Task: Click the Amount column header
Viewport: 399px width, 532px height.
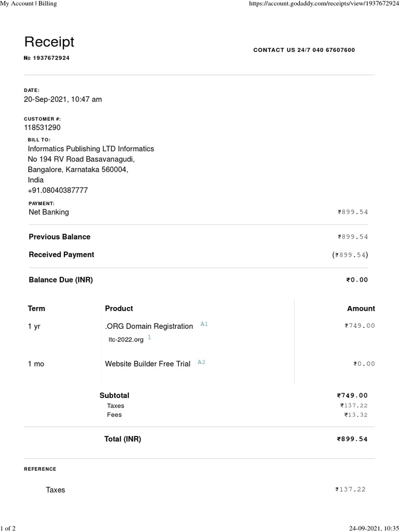Action: tap(361, 308)
